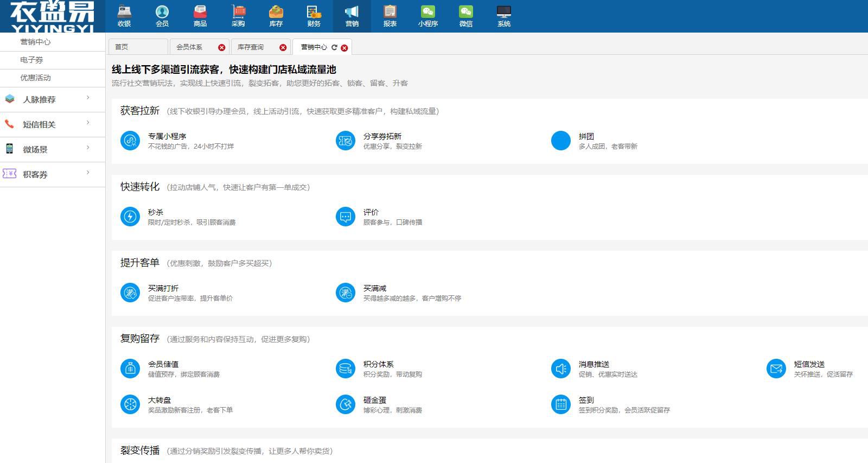Click the 评价 review chat bubble icon
This screenshot has height=463, width=868.
(x=346, y=217)
